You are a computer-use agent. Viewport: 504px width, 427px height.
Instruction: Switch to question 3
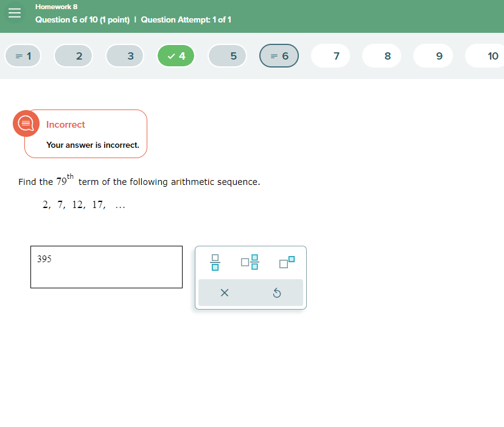125,55
